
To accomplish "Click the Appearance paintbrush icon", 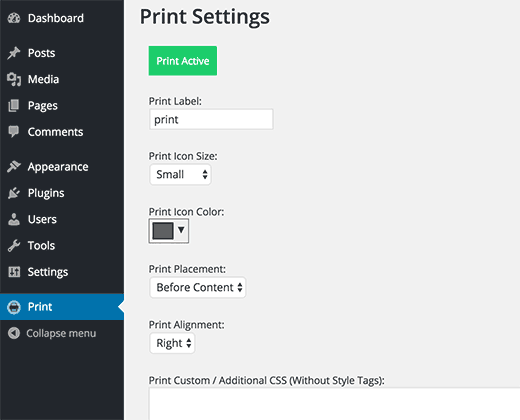I will click(x=14, y=167).
